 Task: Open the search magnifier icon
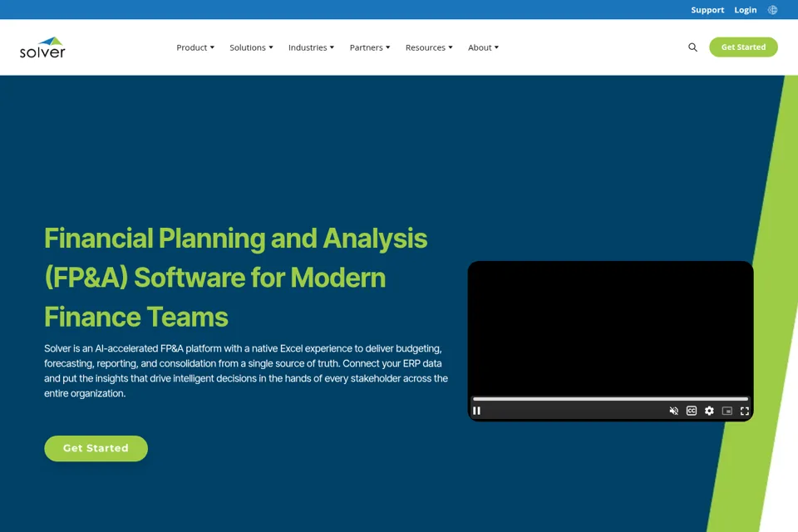[692, 47]
